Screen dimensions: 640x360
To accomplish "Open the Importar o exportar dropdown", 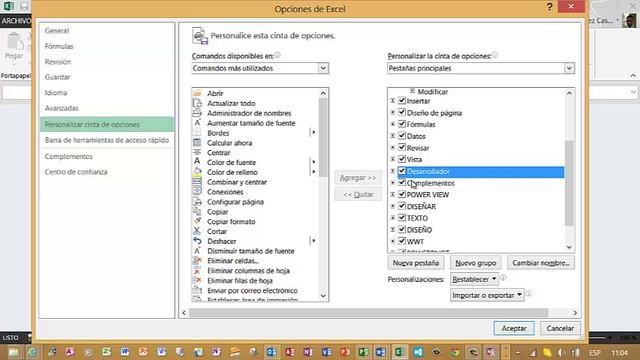I will [x=487, y=295].
